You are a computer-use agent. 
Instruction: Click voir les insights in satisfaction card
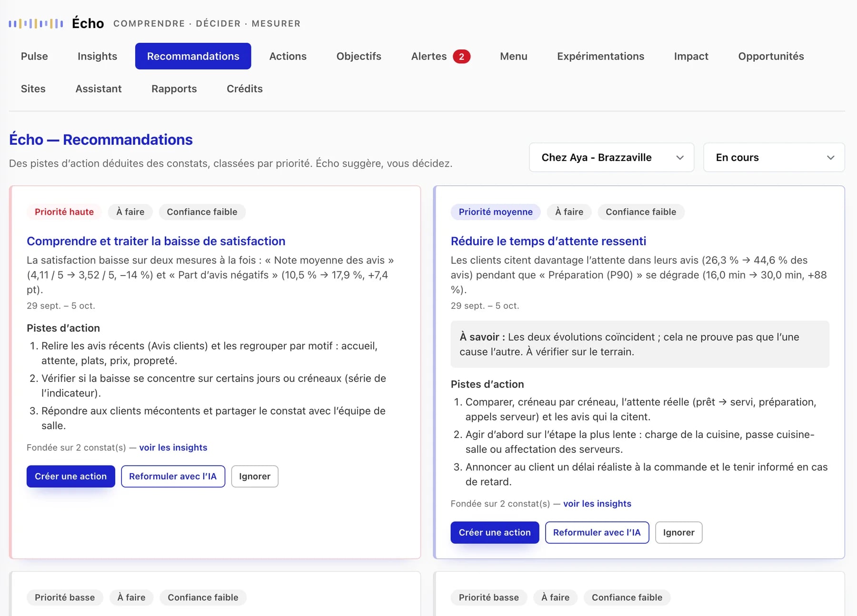click(173, 447)
